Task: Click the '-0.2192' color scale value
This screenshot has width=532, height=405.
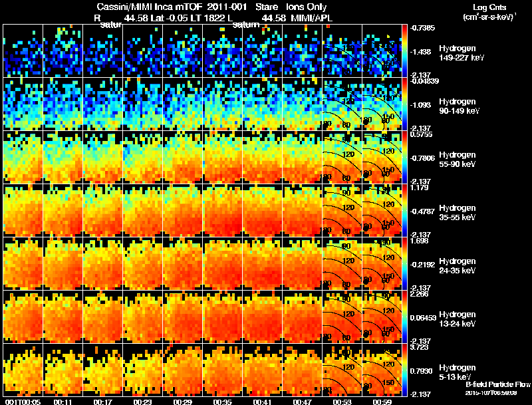Action: (x=422, y=265)
